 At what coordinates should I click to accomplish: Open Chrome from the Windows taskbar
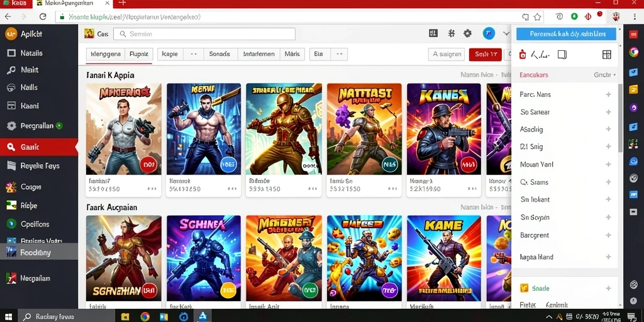click(x=145, y=317)
